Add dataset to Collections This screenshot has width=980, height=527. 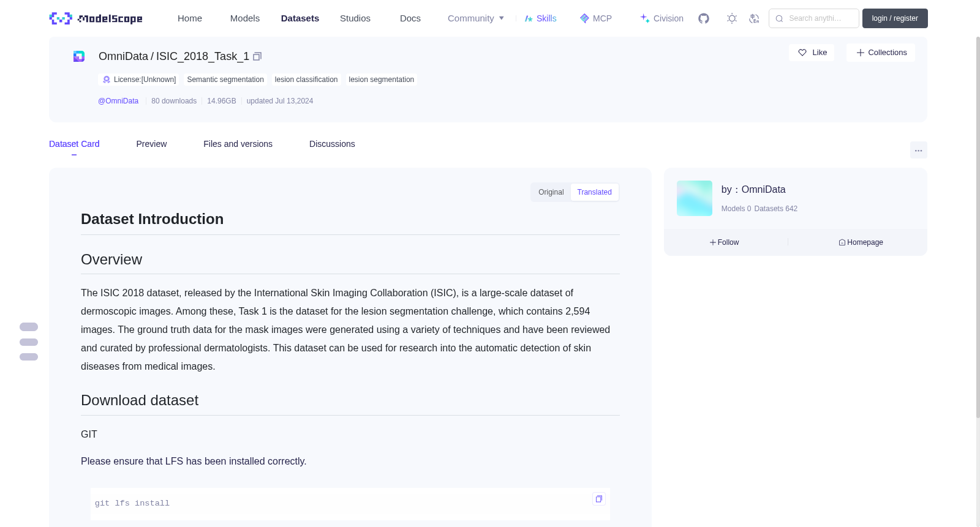pos(881,53)
